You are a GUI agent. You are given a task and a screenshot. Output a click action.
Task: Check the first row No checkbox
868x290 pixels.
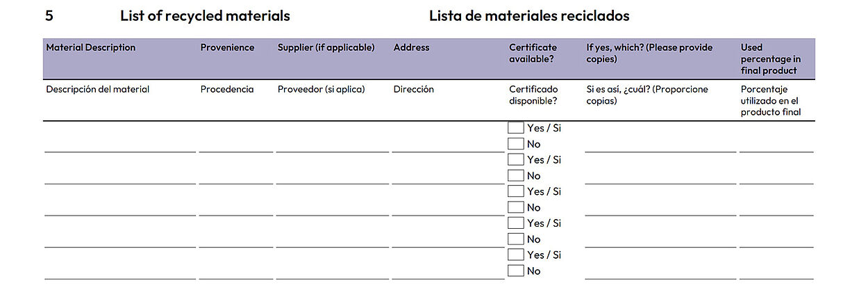(x=516, y=144)
